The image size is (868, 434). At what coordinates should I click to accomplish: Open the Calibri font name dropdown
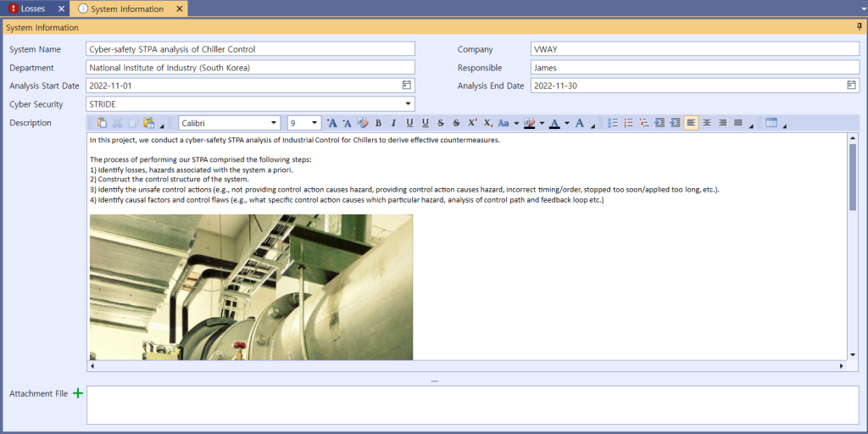tap(274, 123)
